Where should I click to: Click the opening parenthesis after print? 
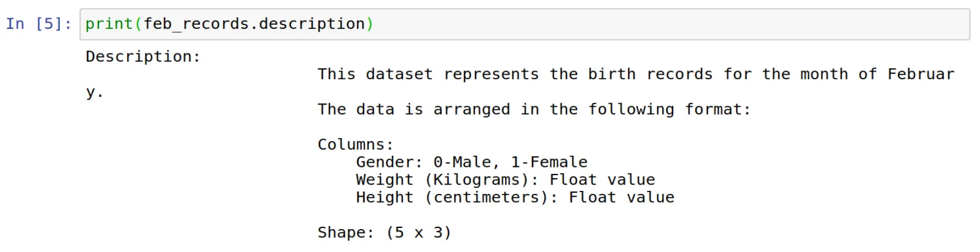pos(138,24)
